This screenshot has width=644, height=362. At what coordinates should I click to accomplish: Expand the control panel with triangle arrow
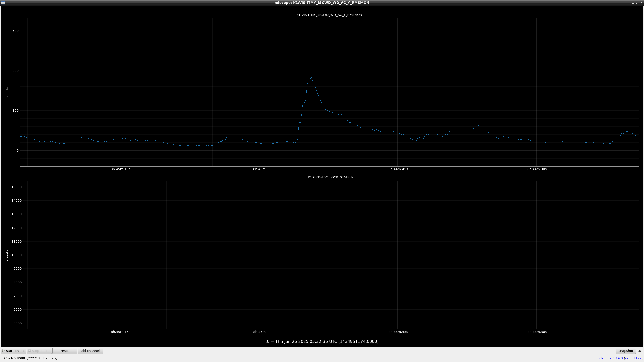coord(640,351)
